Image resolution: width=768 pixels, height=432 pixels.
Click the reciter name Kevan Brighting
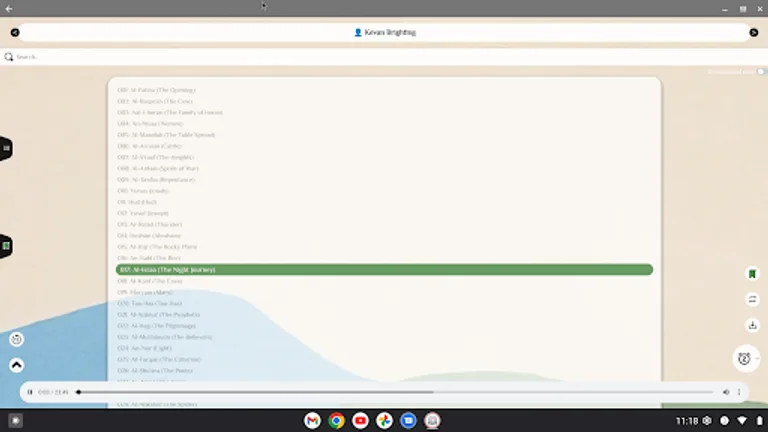click(x=390, y=32)
